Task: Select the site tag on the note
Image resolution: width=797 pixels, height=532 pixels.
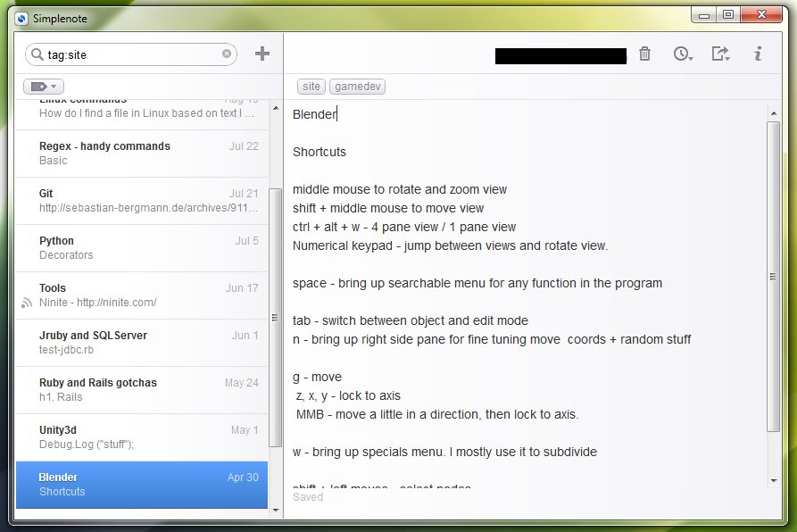Action: tap(311, 87)
